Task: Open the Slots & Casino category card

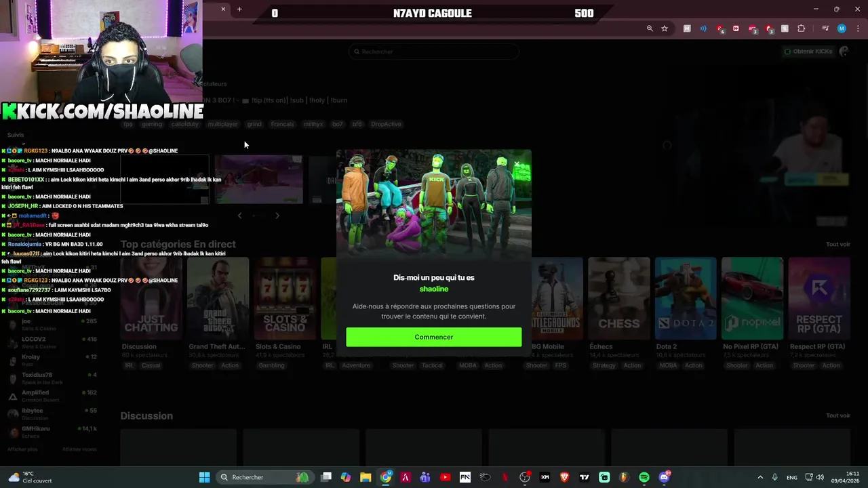Action: coord(285,298)
